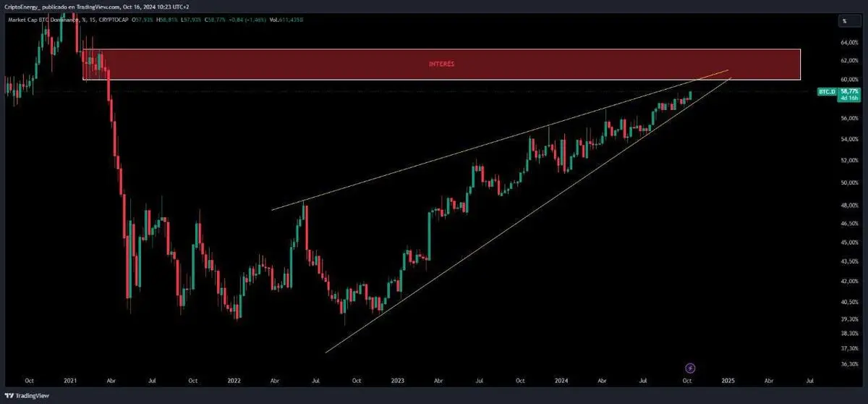Click the 50,00% price axis label
Image resolution: width=868 pixels, height=404 pixels.
point(849,182)
